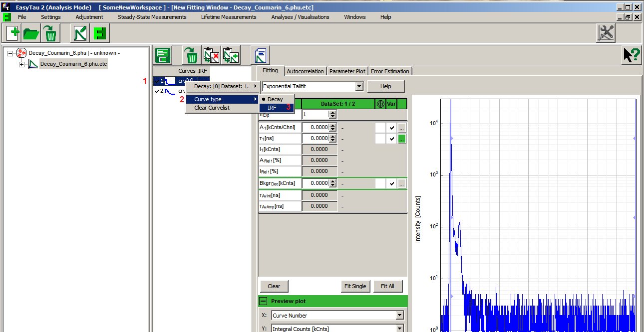Click the remove curve icon with red X
The width and height of the screenshot is (644, 332).
(212, 55)
